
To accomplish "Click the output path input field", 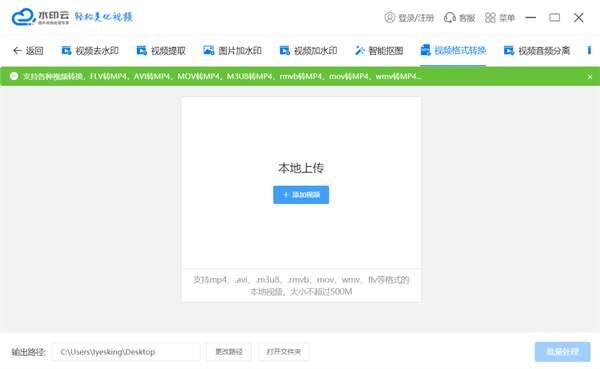I will pos(126,352).
